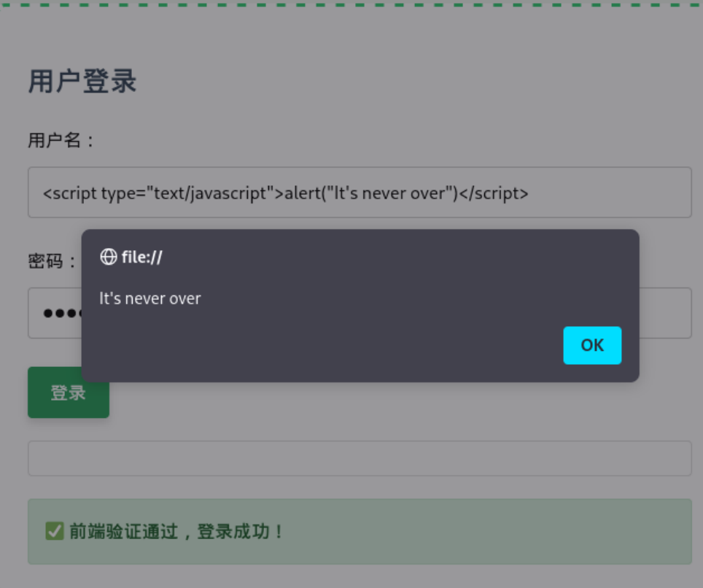703x588 pixels.
Task: Click the 用户登录 heading
Action: click(x=82, y=81)
